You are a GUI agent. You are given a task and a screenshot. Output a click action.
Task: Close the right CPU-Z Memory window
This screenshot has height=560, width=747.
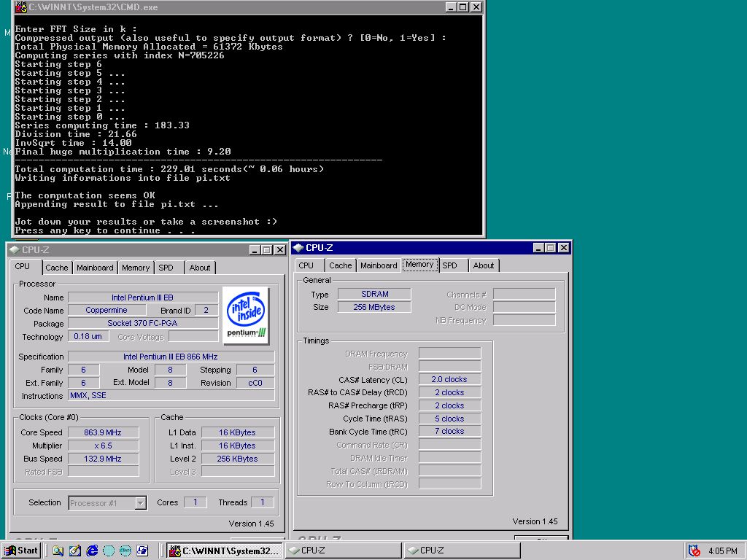pyautogui.click(x=564, y=248)
